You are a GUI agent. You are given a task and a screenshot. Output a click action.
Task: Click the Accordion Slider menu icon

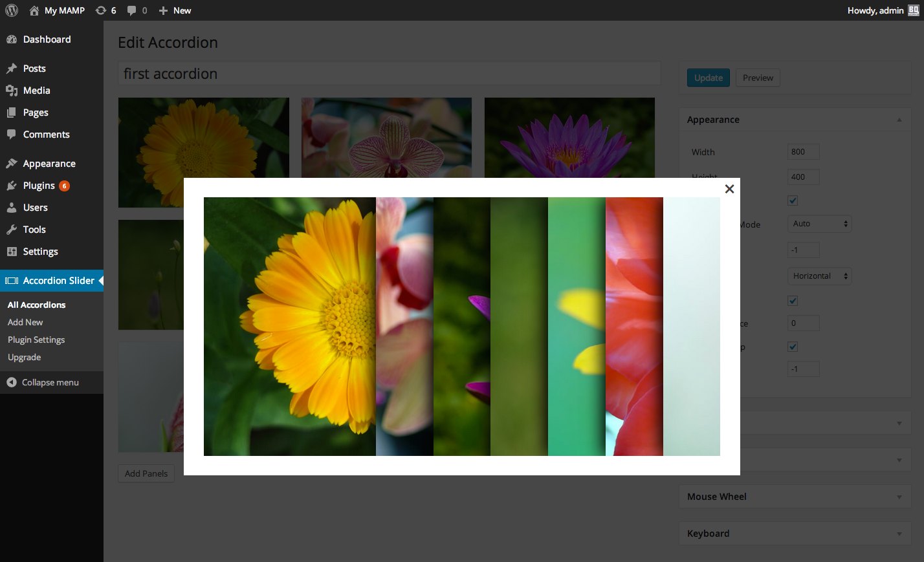tap(12, 281)
